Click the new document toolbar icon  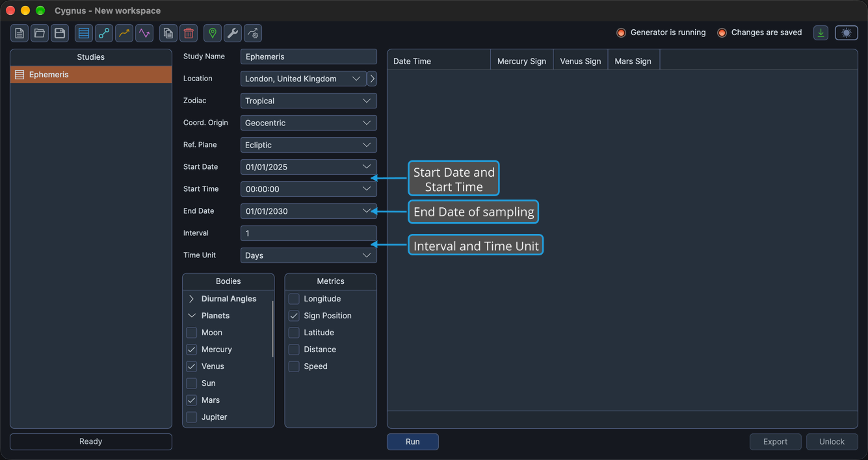coord(20,33)
